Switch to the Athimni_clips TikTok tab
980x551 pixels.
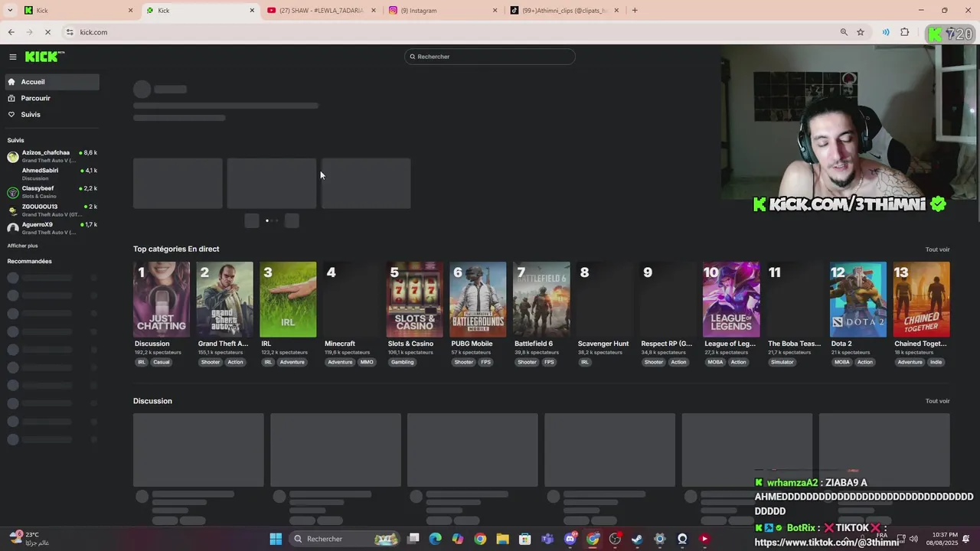pos(564,11)
